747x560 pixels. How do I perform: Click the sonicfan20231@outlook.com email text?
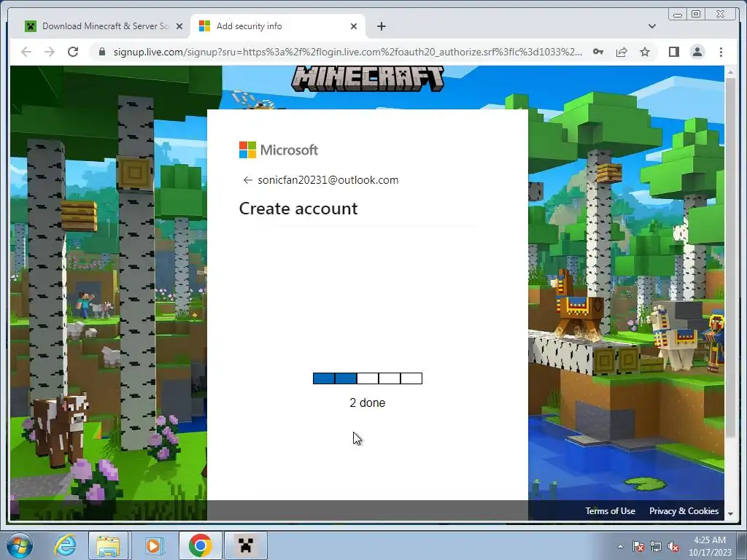(x=328, y=180)
